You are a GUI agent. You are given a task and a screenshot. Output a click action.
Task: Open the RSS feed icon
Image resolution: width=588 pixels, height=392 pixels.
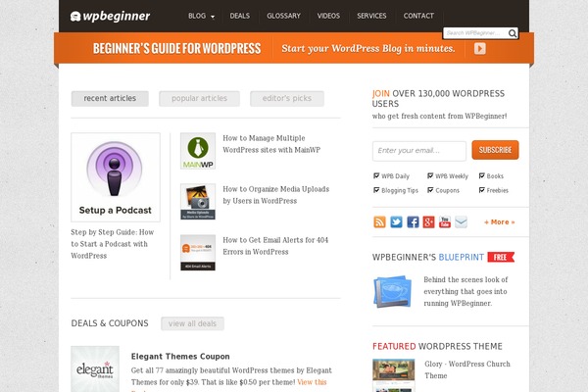379,221
